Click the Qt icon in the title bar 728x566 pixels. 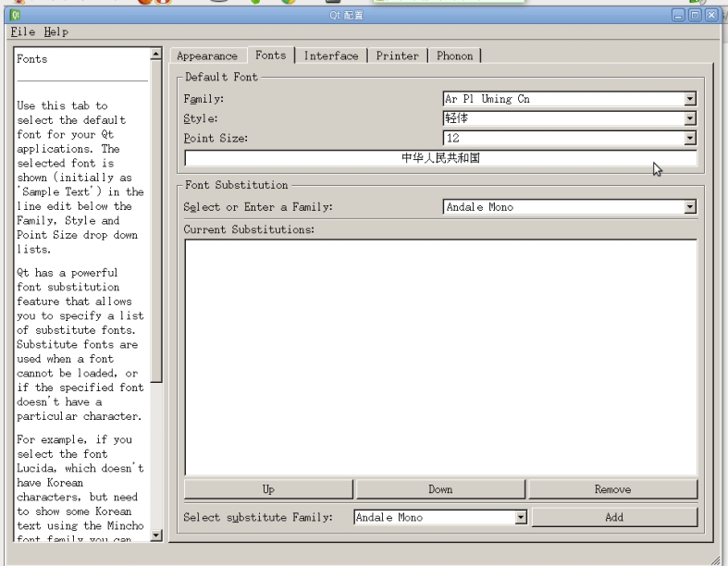[16, 15]
